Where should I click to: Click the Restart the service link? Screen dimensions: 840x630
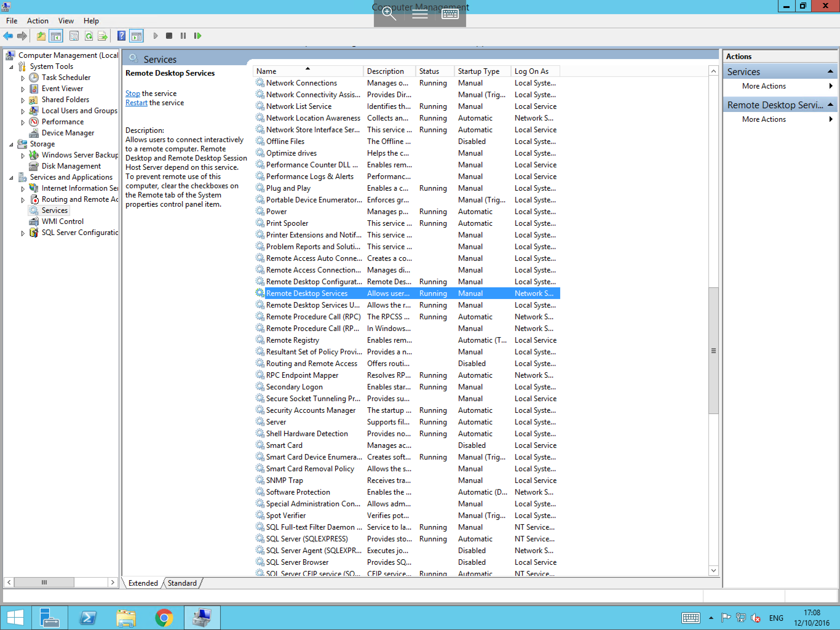[x=136, y=103]
